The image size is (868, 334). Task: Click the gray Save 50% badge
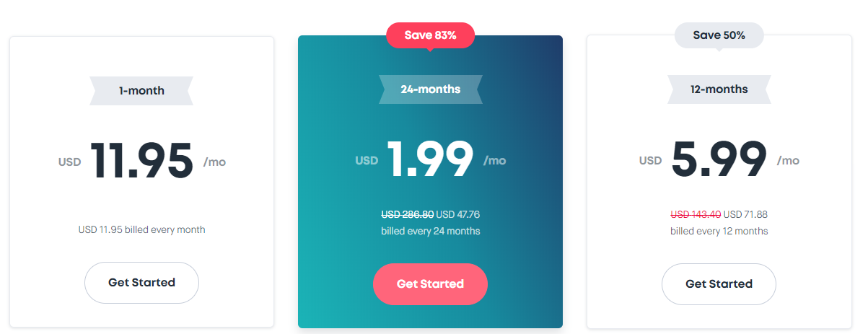719,35
